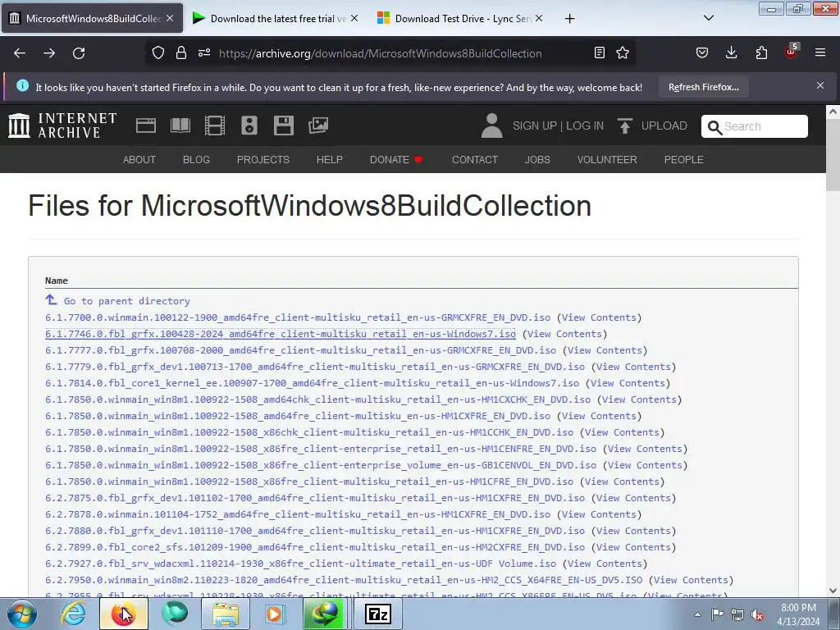Open the Internet Archive audio speaker icon
840x630 pixels.
tap(249, 126)
